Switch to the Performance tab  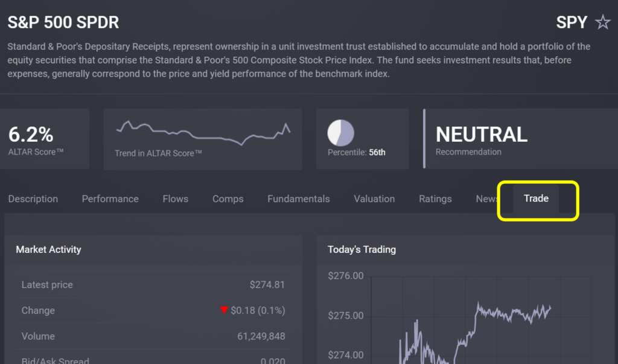tap(110, 199)
